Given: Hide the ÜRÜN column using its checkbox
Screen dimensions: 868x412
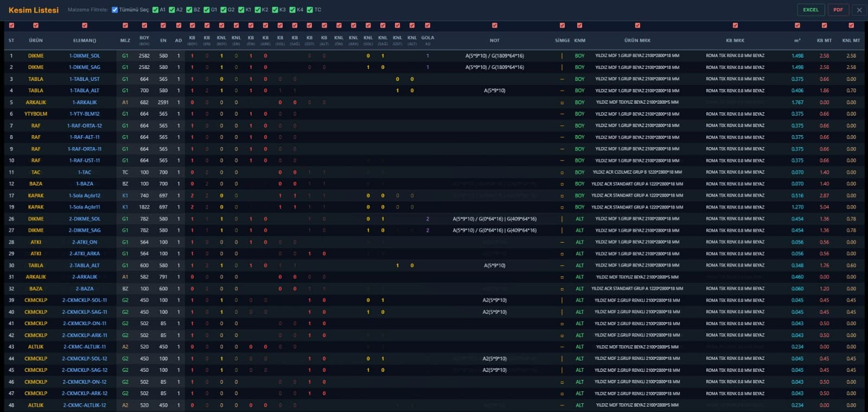Looking at the screenshot, I should point(36,26).
